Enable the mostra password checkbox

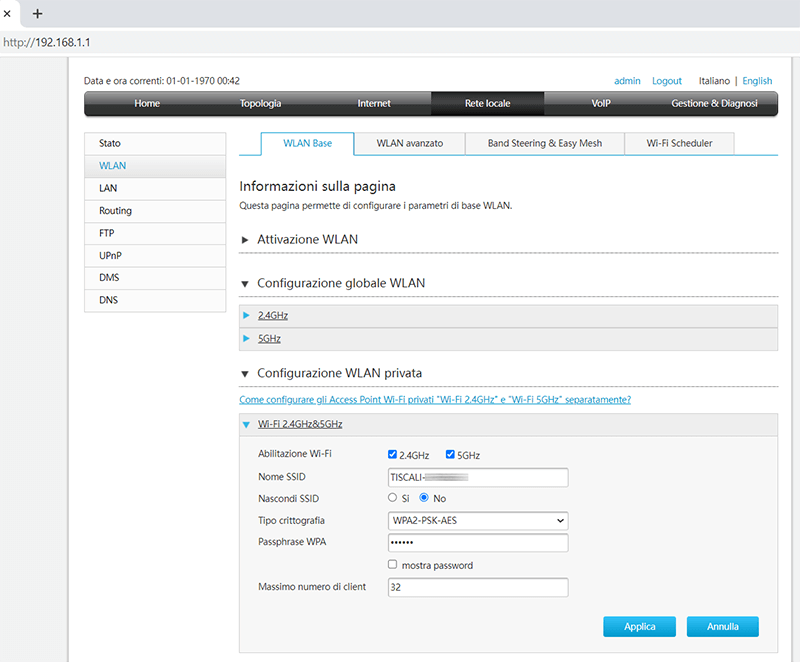(x=393, y=565)
